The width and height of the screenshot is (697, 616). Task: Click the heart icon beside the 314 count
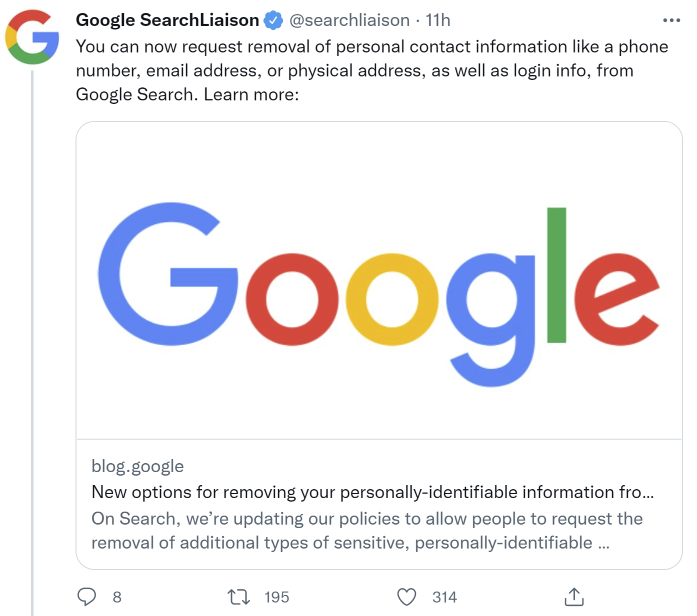[407, 597]
